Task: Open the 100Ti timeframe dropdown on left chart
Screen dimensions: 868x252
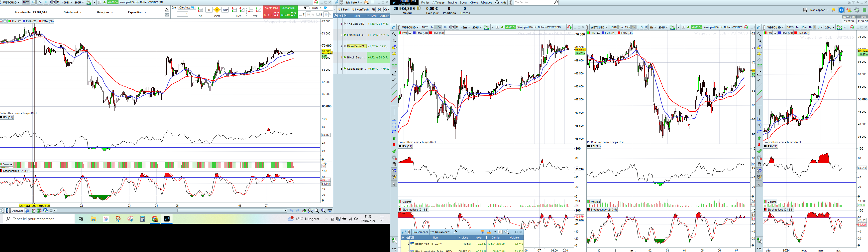Action: coord(67,2)
